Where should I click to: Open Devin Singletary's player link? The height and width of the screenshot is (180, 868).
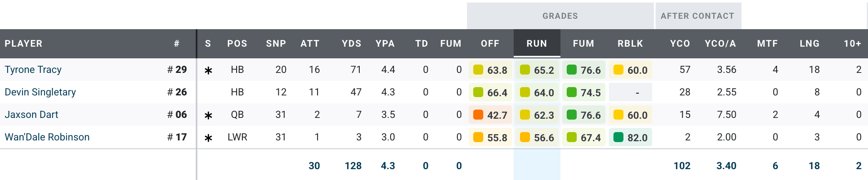40,92
